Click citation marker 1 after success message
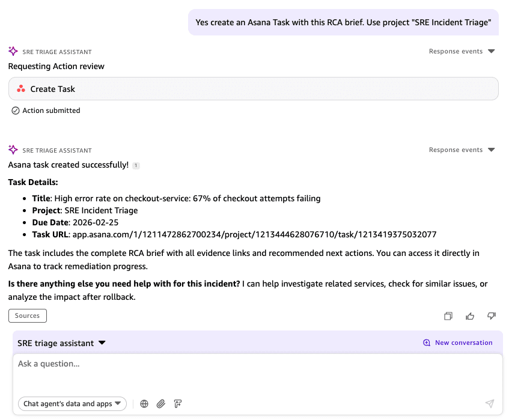Viewport: 509px width, 420px height. [136, 165]
